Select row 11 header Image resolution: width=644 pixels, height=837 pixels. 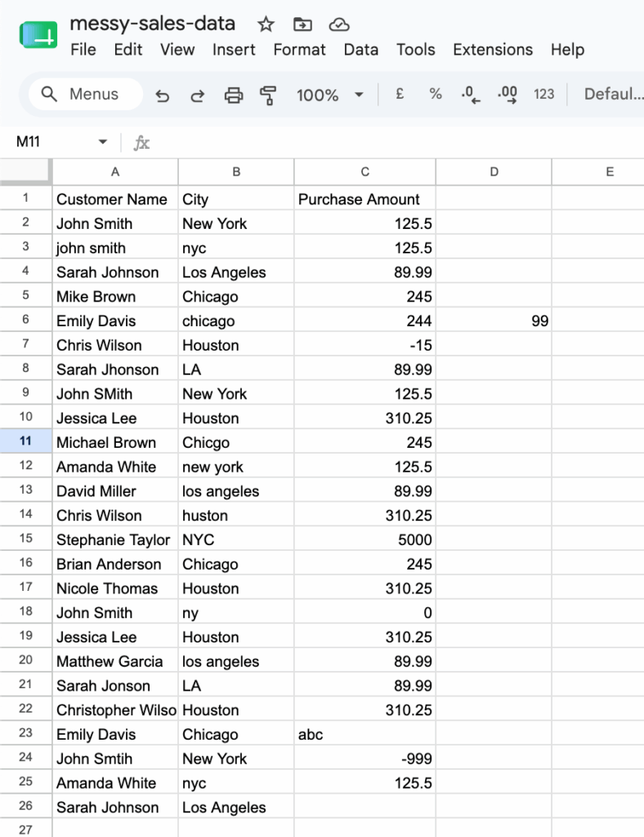(25, 441)
